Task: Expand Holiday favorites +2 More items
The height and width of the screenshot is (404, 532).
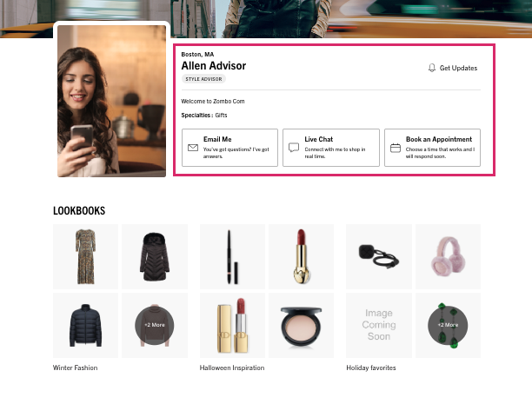Action: point(448,325)
